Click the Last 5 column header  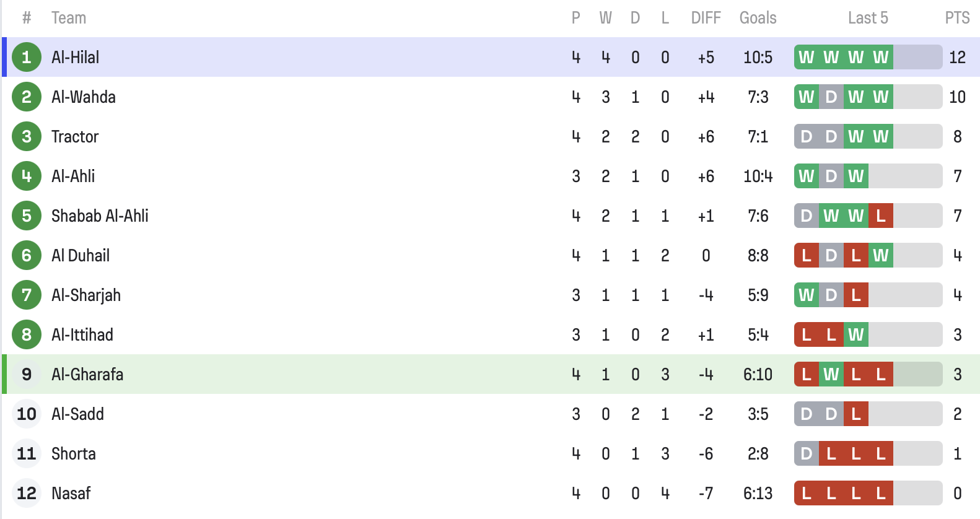pyautogui.click(x=867, y=18)
